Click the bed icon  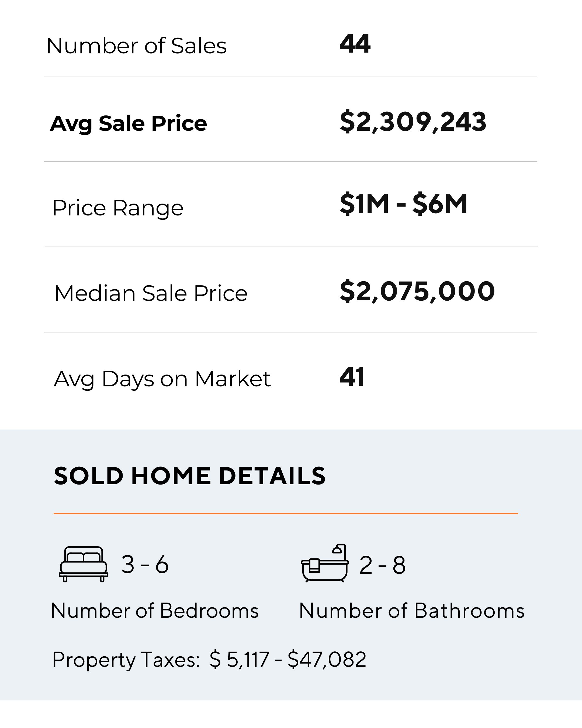tap(84, 564)
